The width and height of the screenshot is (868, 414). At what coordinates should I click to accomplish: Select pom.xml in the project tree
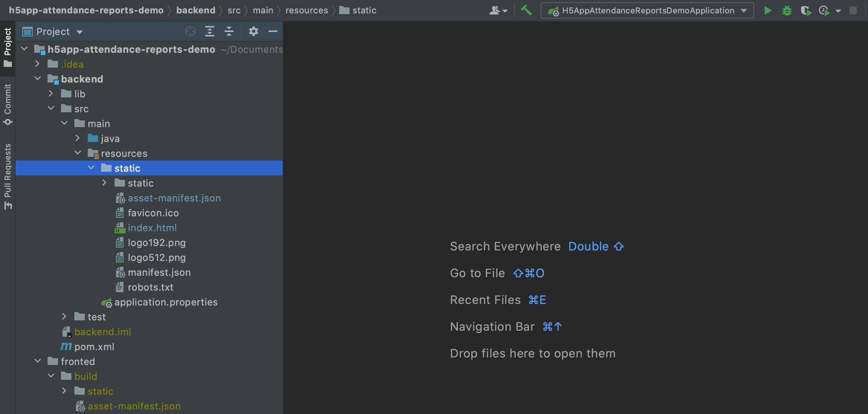(94, 346)
